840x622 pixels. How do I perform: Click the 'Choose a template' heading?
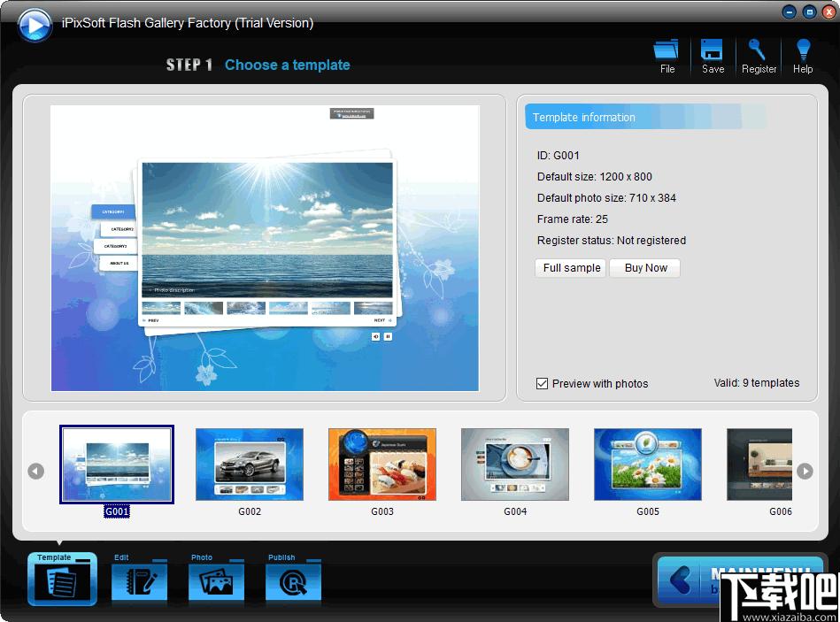point(287,65)
